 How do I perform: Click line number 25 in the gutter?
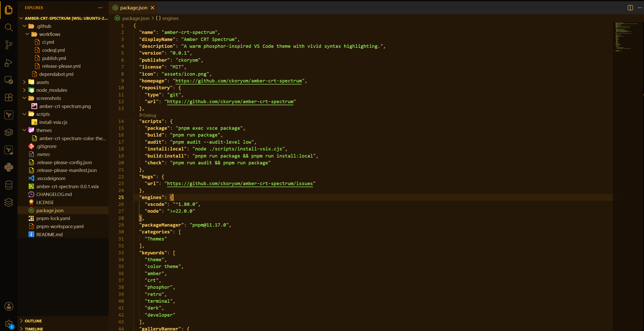(121, 197)
